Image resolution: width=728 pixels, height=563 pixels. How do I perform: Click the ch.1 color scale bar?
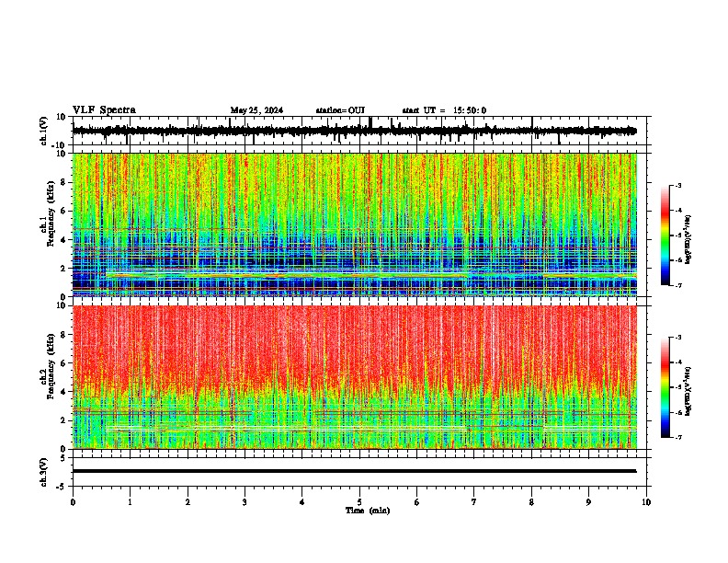[665, 236]
